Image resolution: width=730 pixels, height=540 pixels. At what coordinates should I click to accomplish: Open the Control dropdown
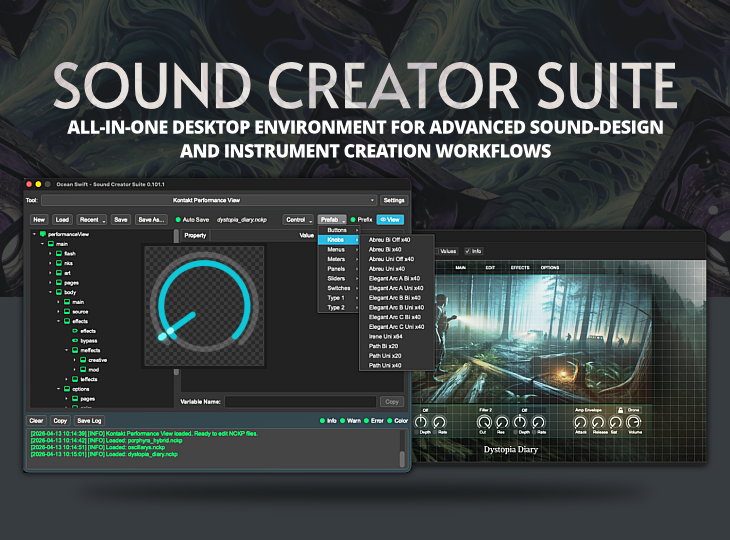click(298, 220)
